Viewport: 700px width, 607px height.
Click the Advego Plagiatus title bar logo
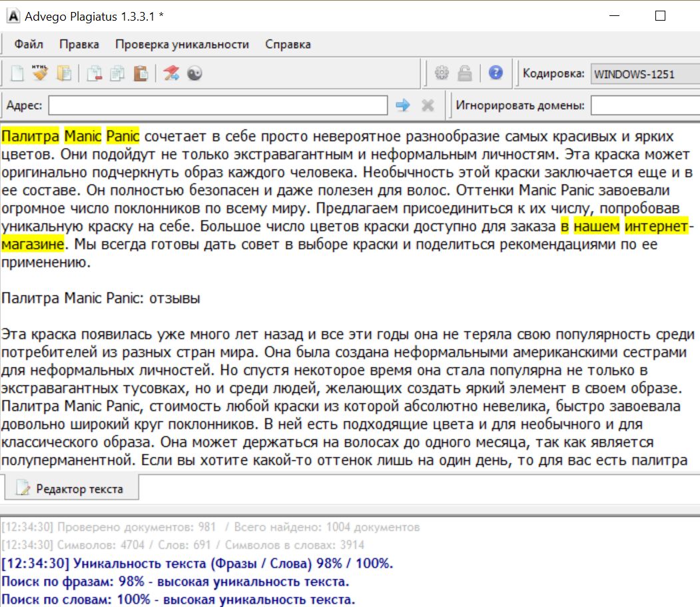click(13, 16)
